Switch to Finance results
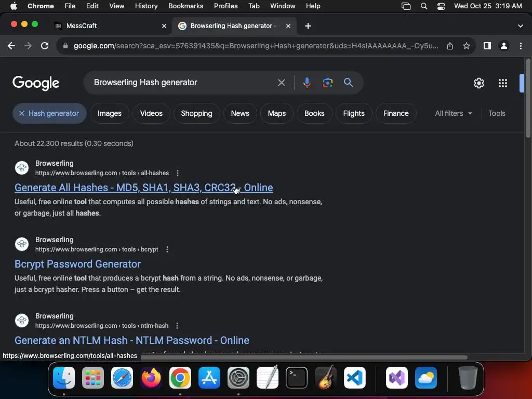532x399 pixels. [396, 113]
